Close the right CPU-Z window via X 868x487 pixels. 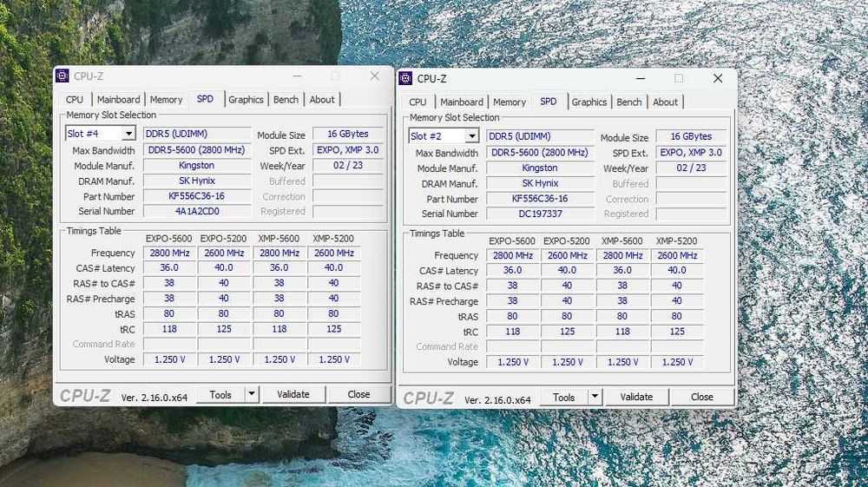(x=718, y=79)
